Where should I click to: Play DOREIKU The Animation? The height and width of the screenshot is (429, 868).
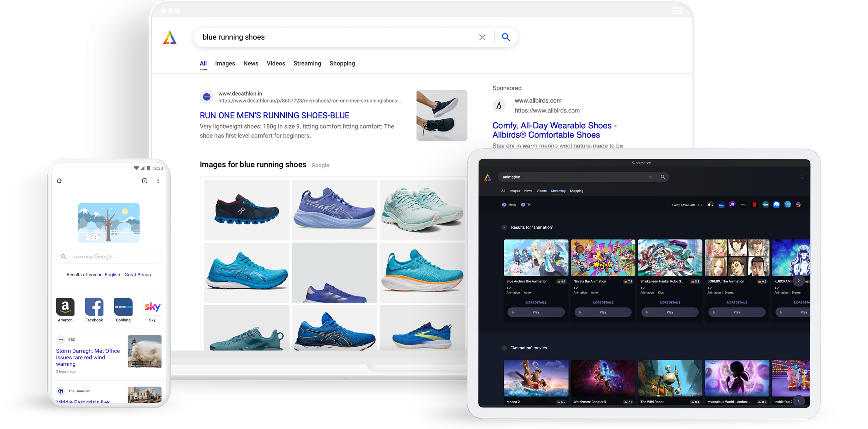click(x=737, y=312)
